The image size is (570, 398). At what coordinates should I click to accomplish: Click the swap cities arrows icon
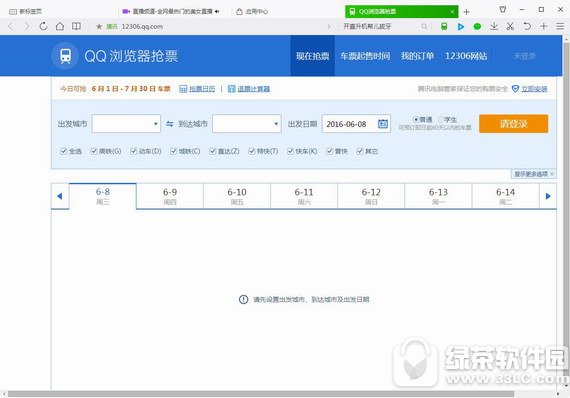click(x=169, y=124)
